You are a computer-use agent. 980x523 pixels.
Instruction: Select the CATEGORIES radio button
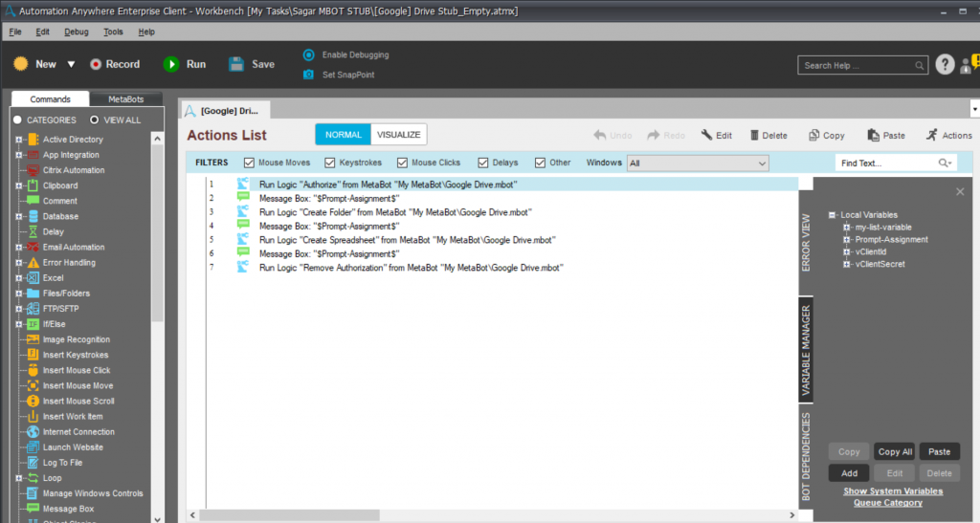pyautogui.click(x=17, y=120)
